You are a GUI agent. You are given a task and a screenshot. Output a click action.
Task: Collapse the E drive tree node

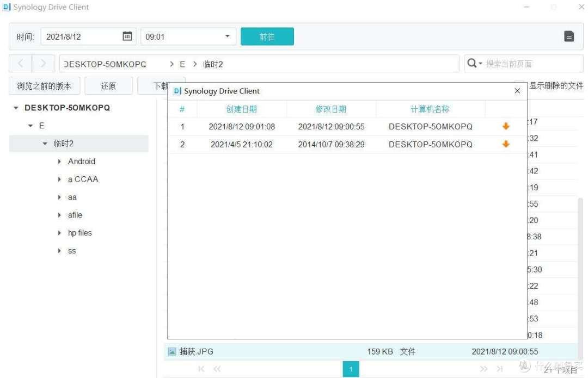(x=30, y=126)
